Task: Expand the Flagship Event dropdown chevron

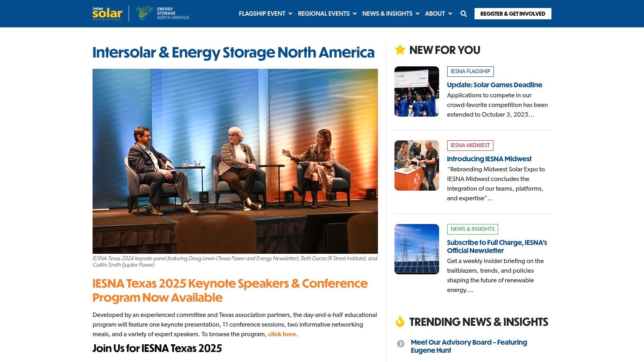Action: click(x=290, y=14)
